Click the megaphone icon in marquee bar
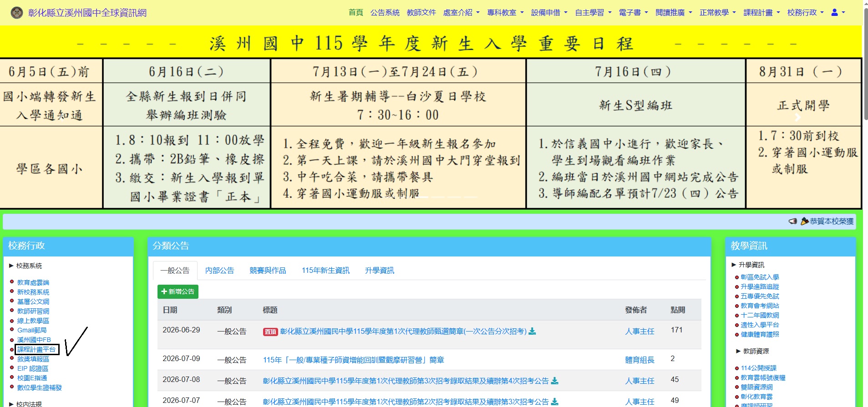868x407 pixels. point(793,221)
